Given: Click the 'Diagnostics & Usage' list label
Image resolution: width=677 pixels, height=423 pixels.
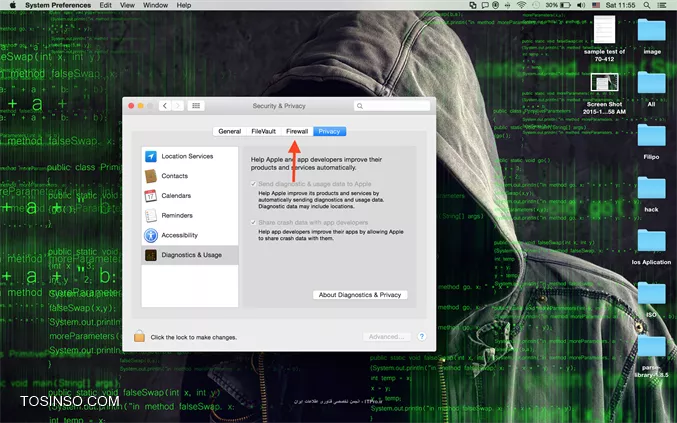Looking at the screenshot, I should 191,255.
